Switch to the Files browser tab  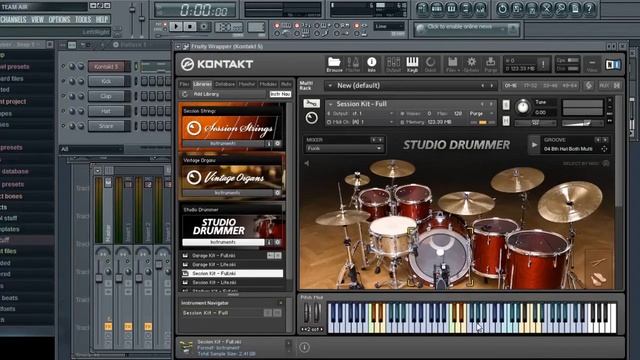[x=184, y=84]
